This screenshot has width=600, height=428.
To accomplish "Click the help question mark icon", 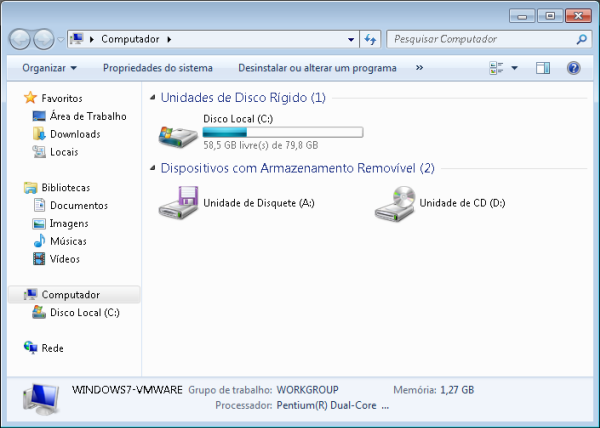I will click(x=574, y=68).
